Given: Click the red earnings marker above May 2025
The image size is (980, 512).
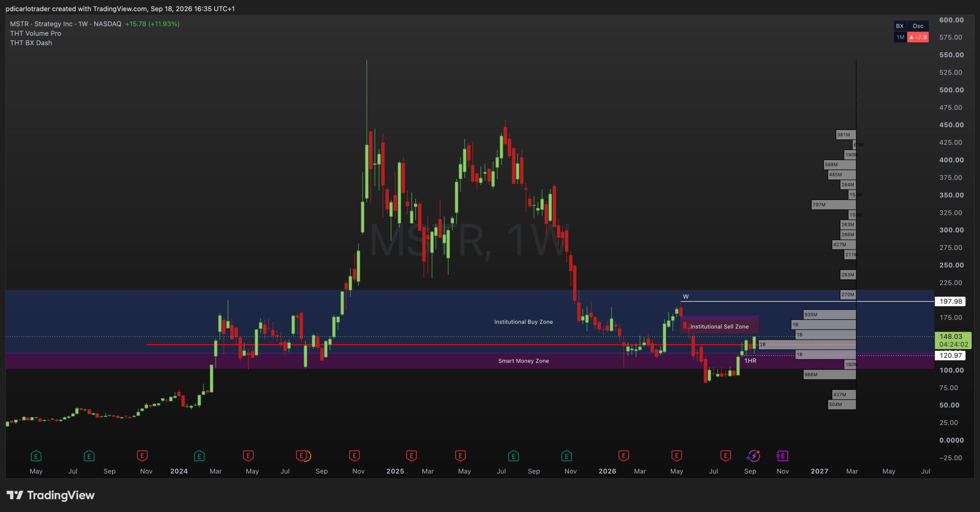Looking at the screenshot, I should [x=461, y=456].
